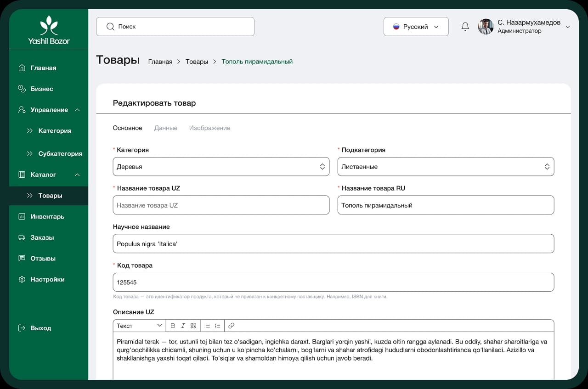Insert a blockquote in description editor
Image resolution: width=588 pixels, height=389 pixels.
193,326
